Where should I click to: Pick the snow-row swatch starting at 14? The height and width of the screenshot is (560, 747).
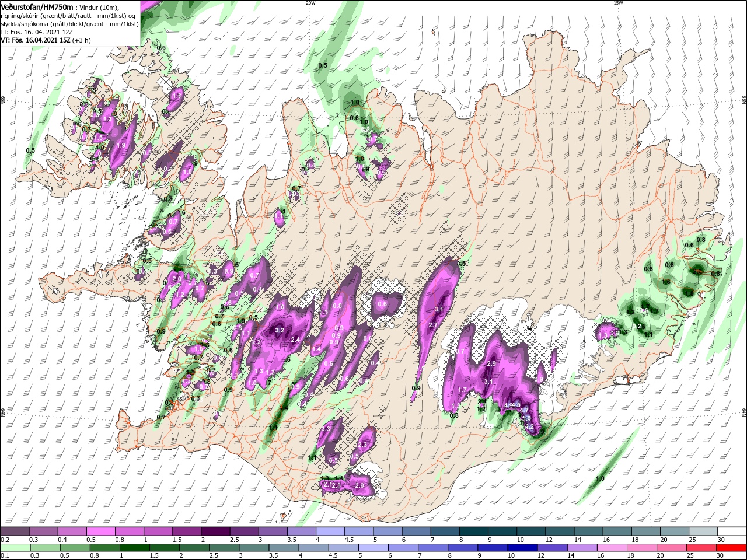(x=588, y=531)
